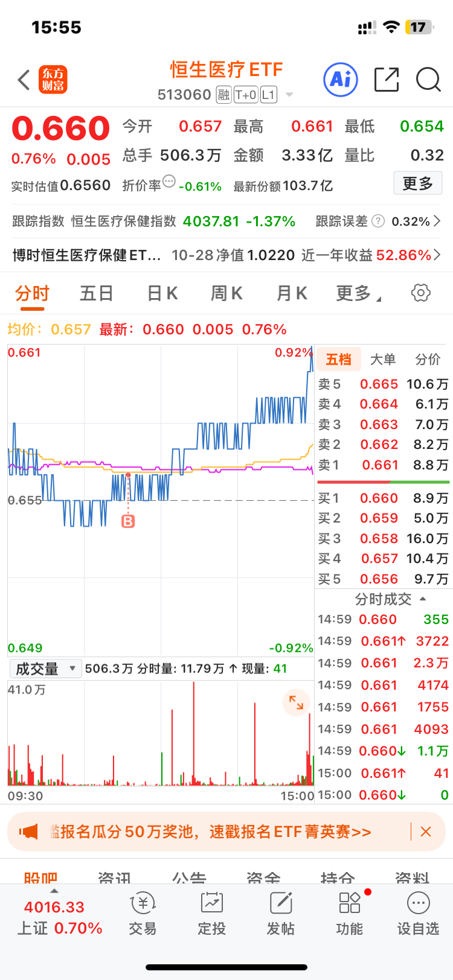This screenshot has height=980, width=453.
Task: Switch to the 大单 tab
Action: pyautogui.click(x=383, y=360)
